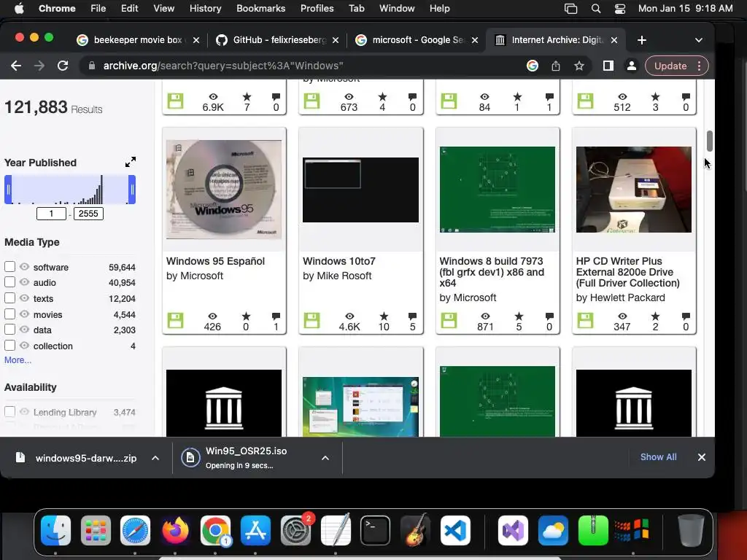Open the History menu
The height and width of the screenshot is (560, 747).
(x=205, y=9)
